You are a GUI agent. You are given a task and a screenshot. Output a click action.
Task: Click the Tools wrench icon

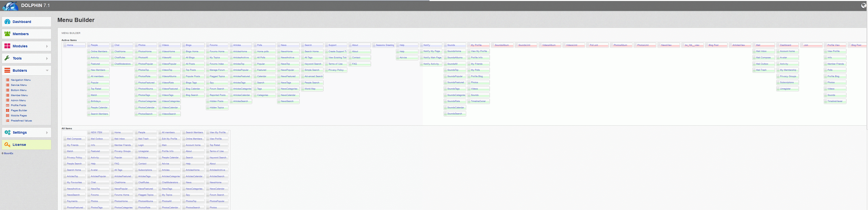7,58
